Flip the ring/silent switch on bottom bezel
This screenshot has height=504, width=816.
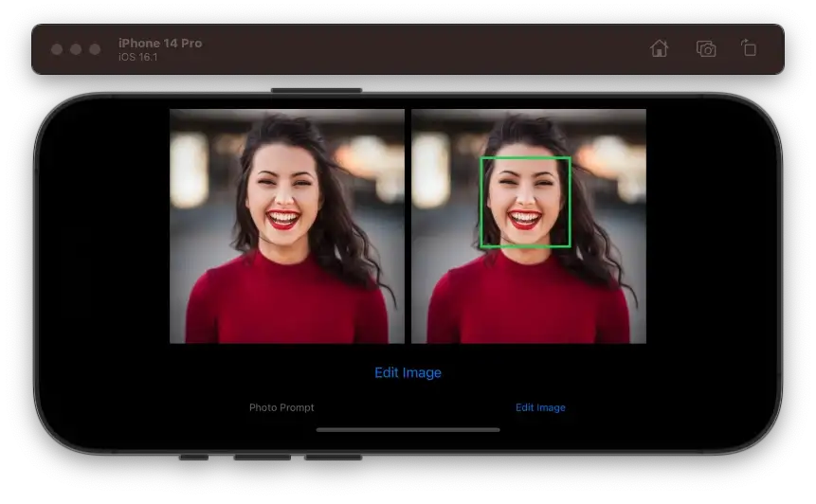[x=193, y=457]
